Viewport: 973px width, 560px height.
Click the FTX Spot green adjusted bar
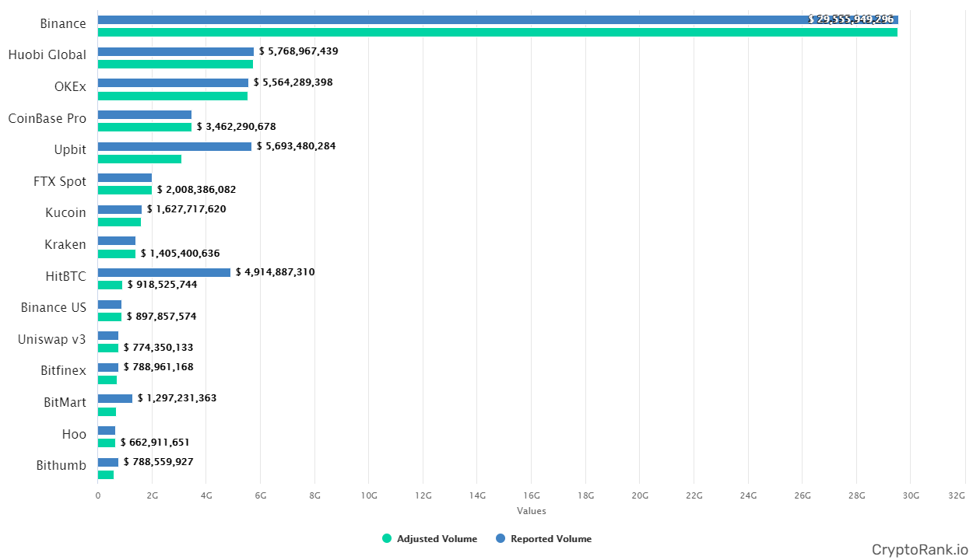pos(125,190)
